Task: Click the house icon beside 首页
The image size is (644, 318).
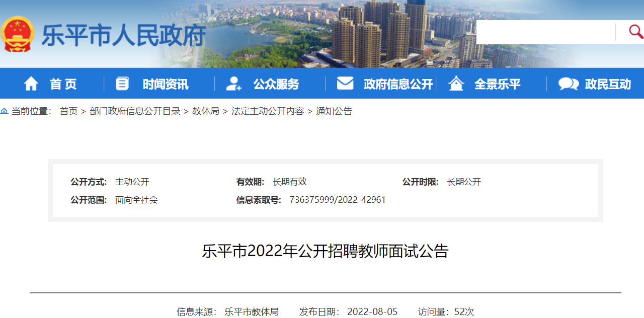Action: click(31, 84)
